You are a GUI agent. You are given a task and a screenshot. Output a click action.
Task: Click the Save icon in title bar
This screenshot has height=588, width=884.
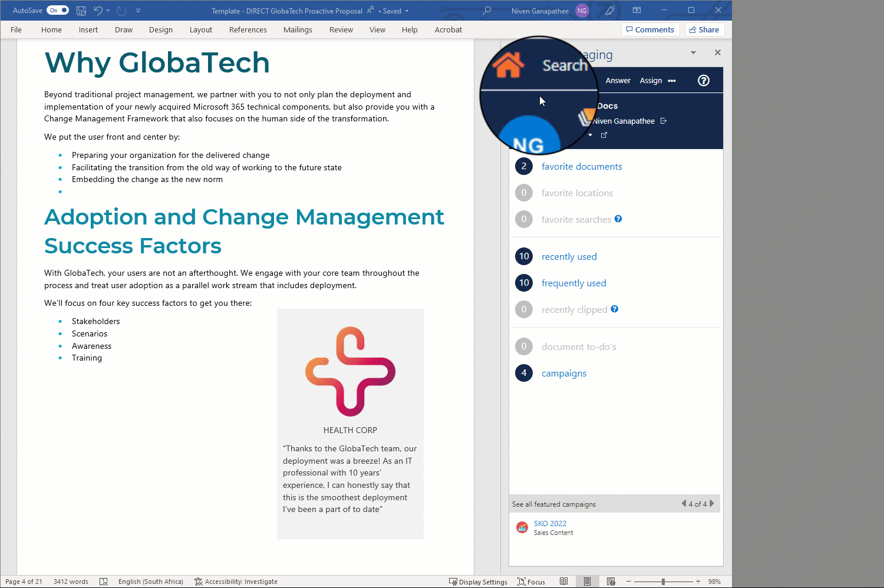(81, 11)
